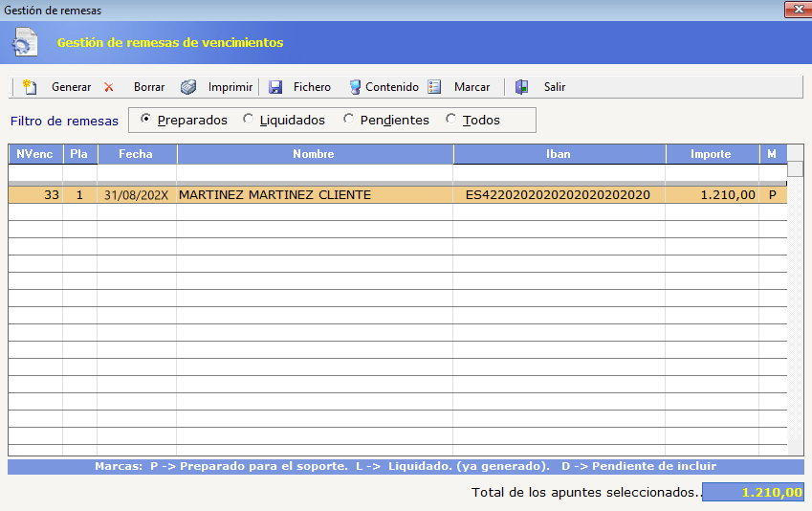Sort by the Nombre column header
The height and width of the screenshot is (511, 812).
(315, 154)
